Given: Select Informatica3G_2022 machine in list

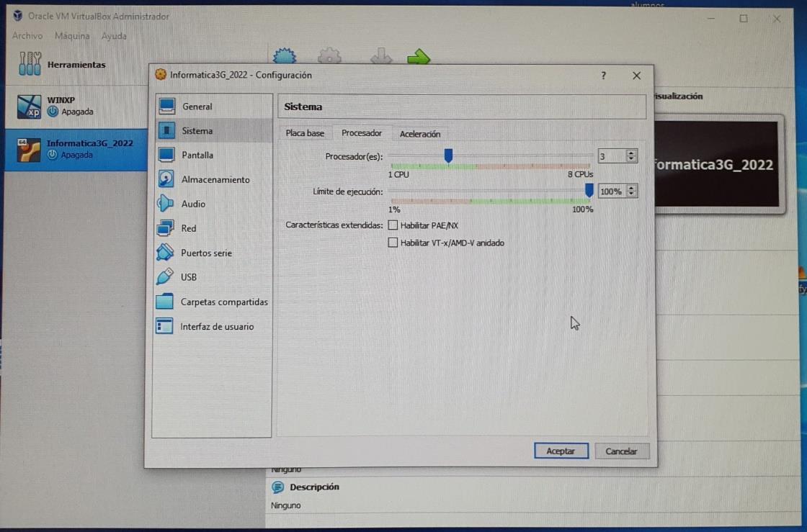Looking at the screenshot, I should coord(76,150).
